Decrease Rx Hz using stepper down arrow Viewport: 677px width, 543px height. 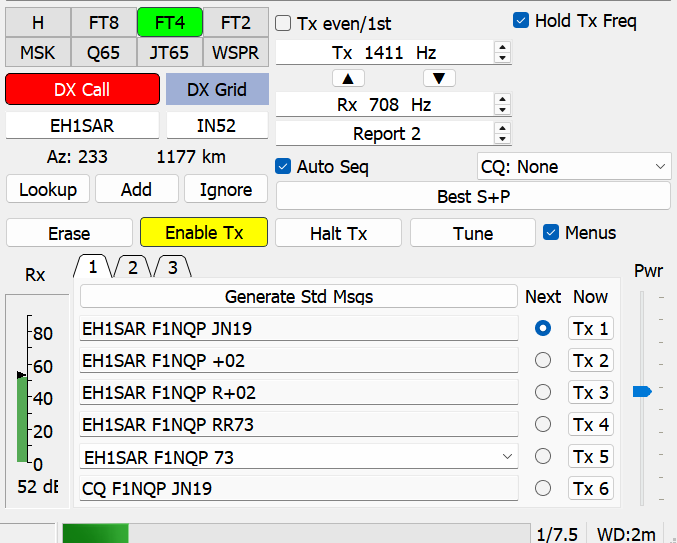point(502,110)
